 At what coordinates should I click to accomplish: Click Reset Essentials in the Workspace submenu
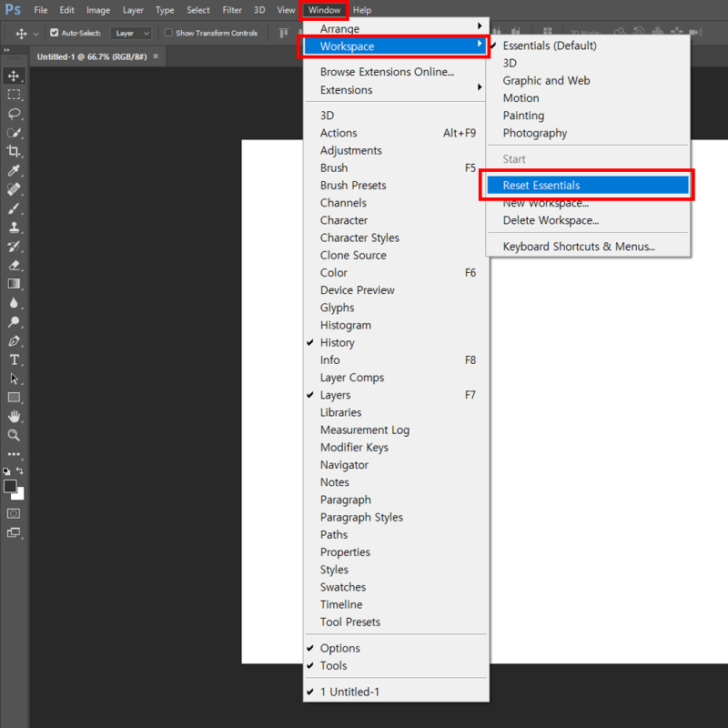[x=588, y=186]
